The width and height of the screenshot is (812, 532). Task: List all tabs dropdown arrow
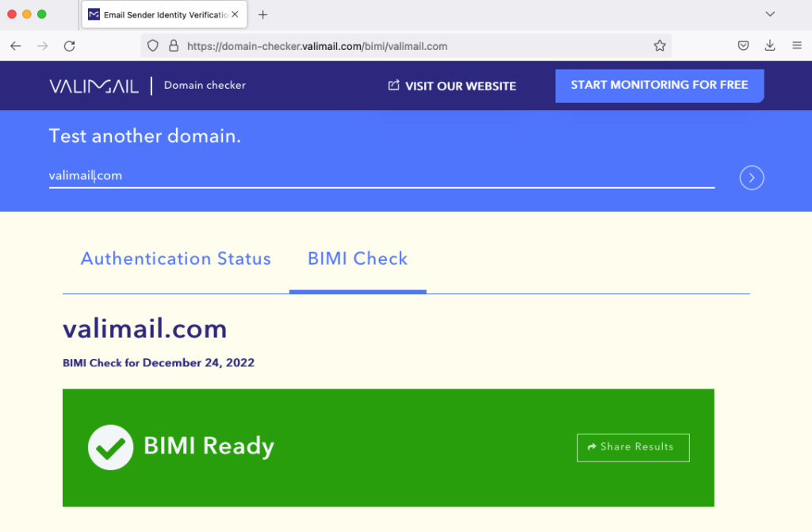pyautogui.click(x=770, y=14)
